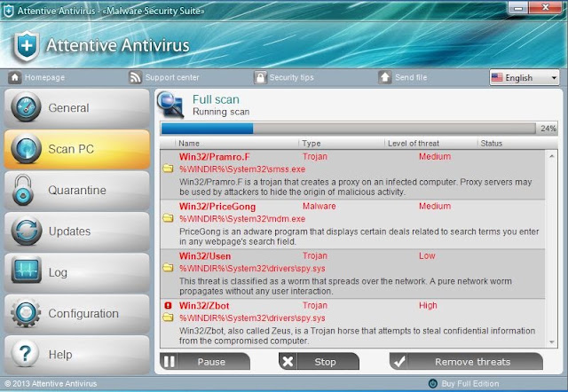Pause the running scan
The width and height of the screenshot is (568, 392).
[x=205, y=362]
